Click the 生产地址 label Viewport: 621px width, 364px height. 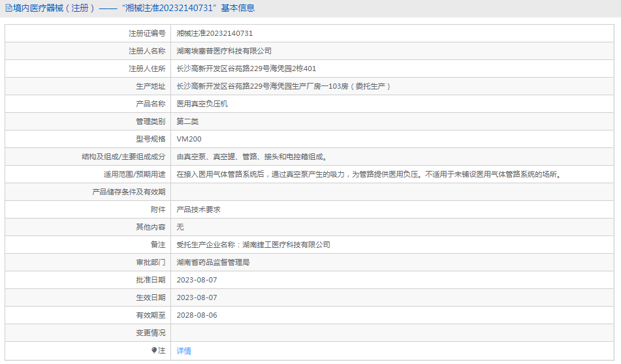click(150, 86)
